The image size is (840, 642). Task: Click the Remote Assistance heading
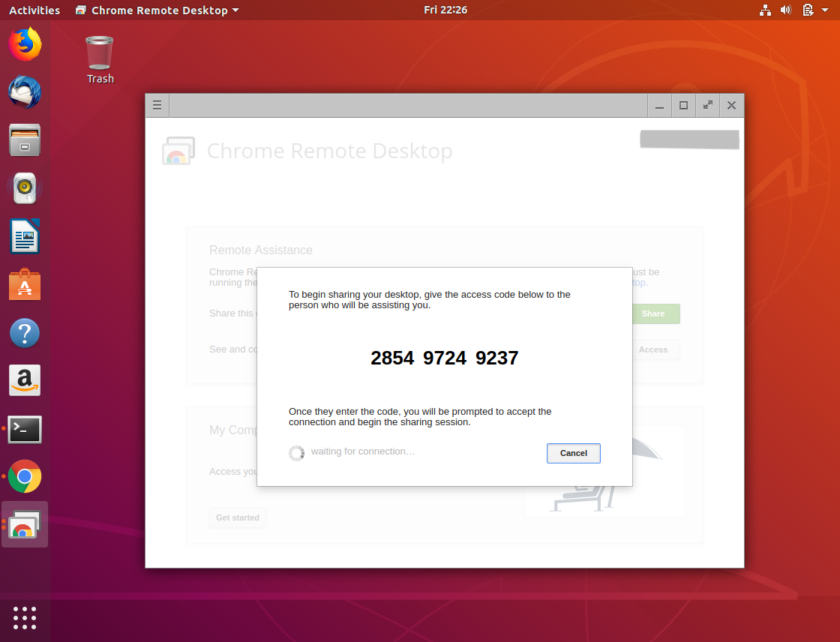click(261, 250)
